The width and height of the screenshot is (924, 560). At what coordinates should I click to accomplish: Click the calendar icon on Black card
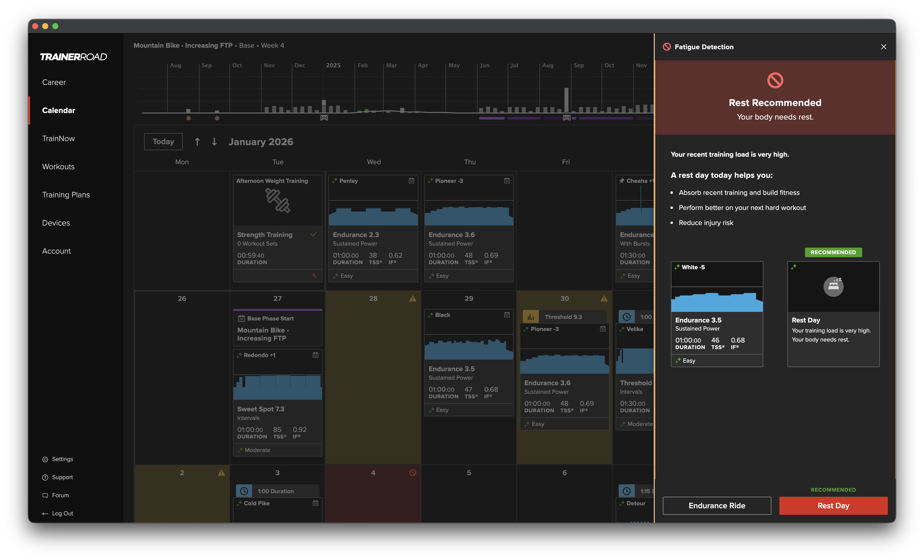pyautogui.click(x=507, y=315)
